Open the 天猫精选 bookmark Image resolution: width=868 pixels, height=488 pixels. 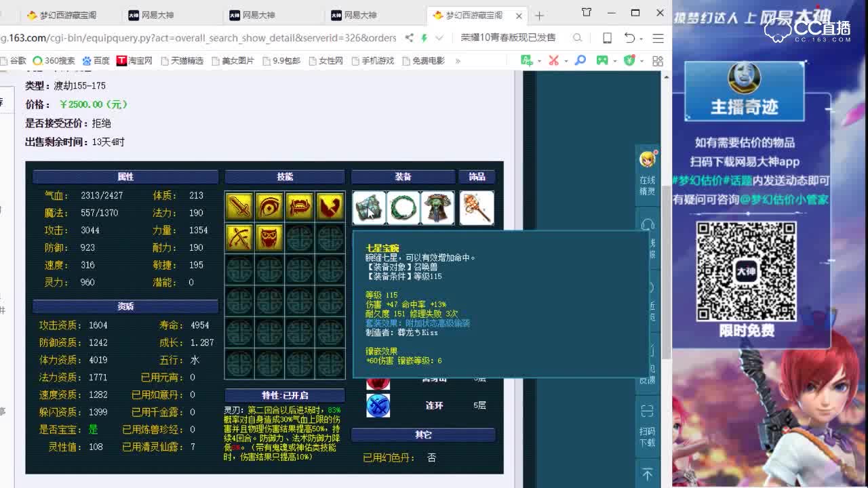pos(182,60)
